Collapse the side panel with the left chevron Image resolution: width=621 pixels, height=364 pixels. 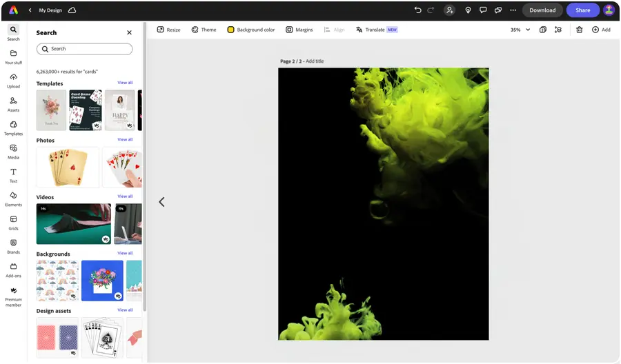pyautogui.click(x=161, y=202)
